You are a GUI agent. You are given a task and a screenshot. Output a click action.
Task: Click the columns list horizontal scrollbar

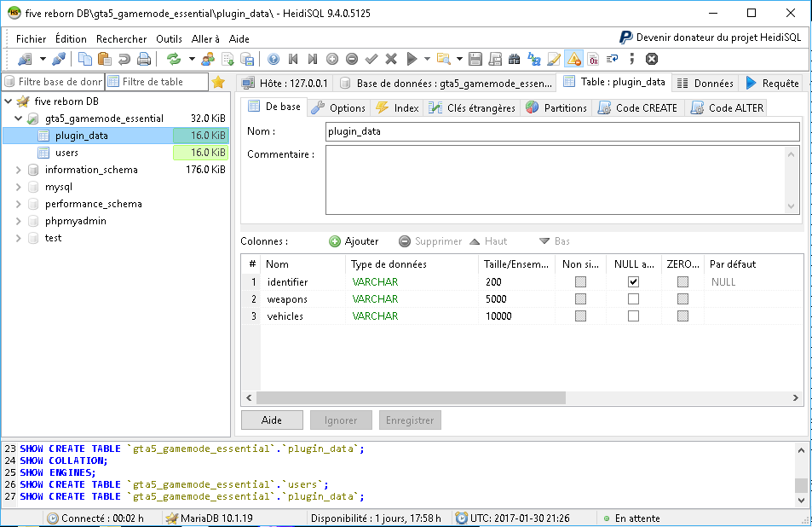[411, 398]
